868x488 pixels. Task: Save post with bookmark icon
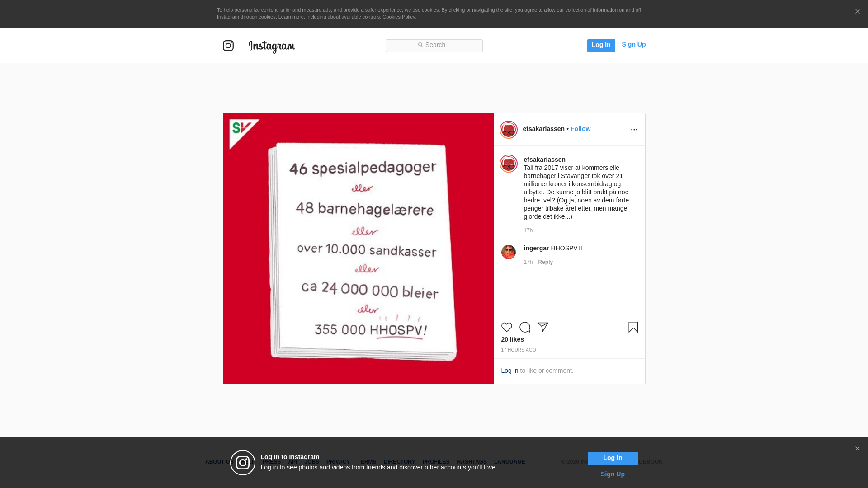[x=633, y=327]
